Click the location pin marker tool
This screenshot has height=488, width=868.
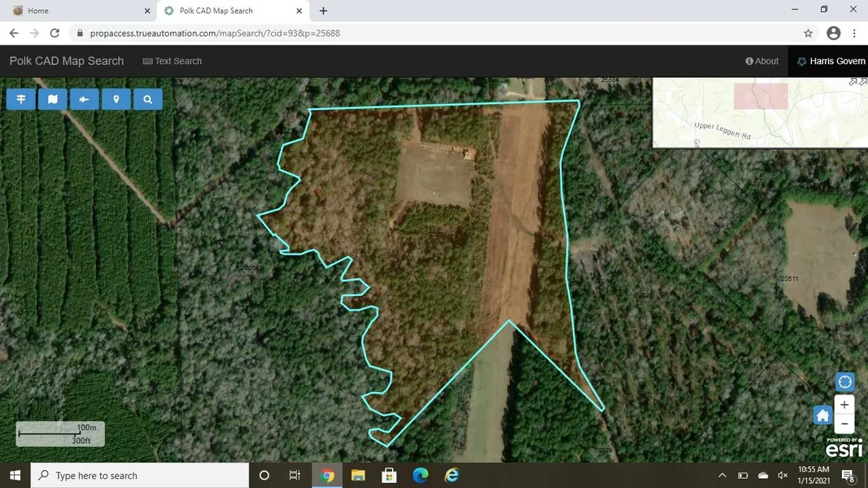click(116, 99)
